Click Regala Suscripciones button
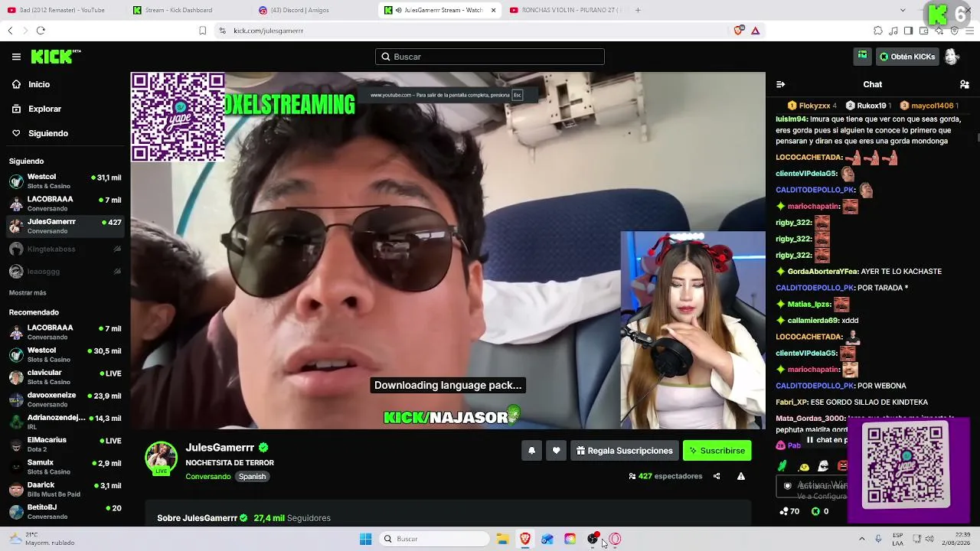This screenshot has width=980, height=551. point(624,451)
